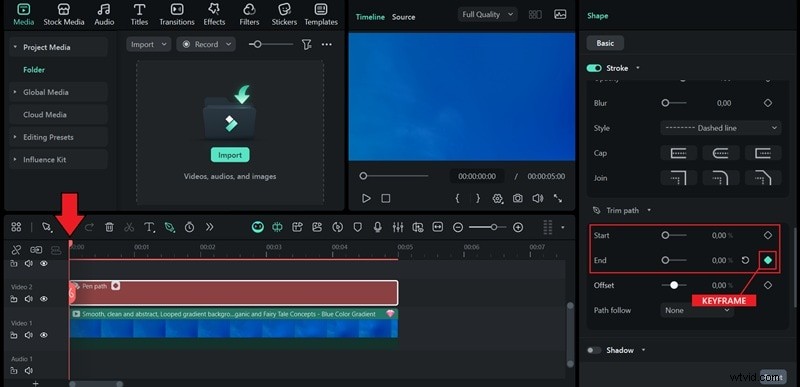Toggle the End keyframe diamond
The height and width of the screenshot is (387, 800).
[x=768, y=260]
